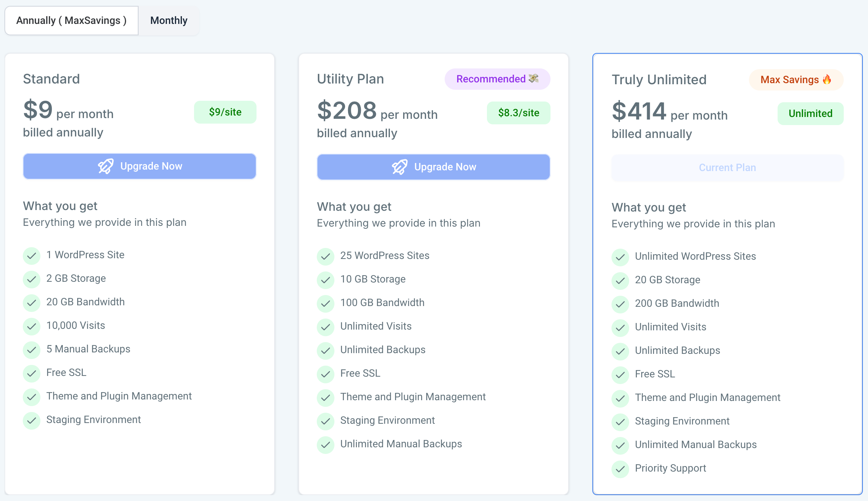Click the Unlimited badge on Truly Unlimited plan
The image size is (868, 501).
tap(810, 113)
